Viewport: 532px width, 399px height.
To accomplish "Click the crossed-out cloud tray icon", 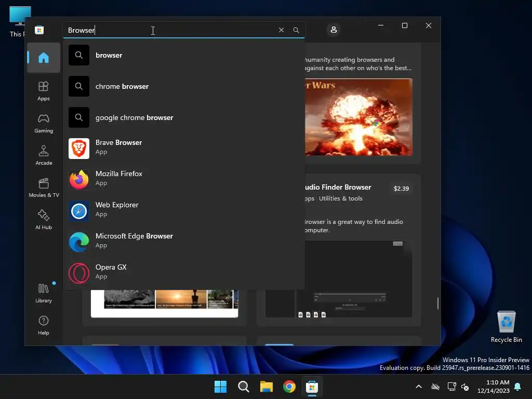I will (x=435, y=387).
